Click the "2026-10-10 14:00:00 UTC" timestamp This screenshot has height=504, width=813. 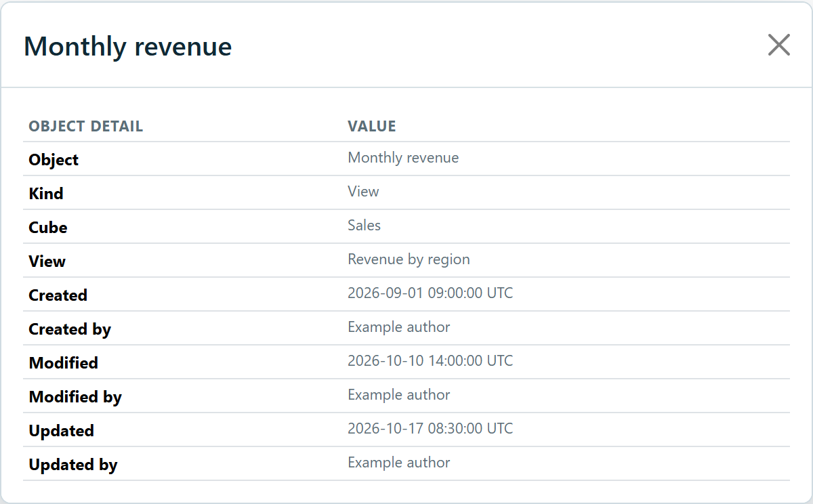[x=430, y=361]
